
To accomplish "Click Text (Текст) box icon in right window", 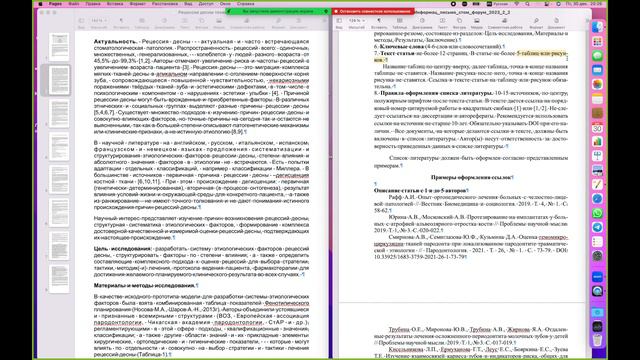I will (x=442, y=20).
